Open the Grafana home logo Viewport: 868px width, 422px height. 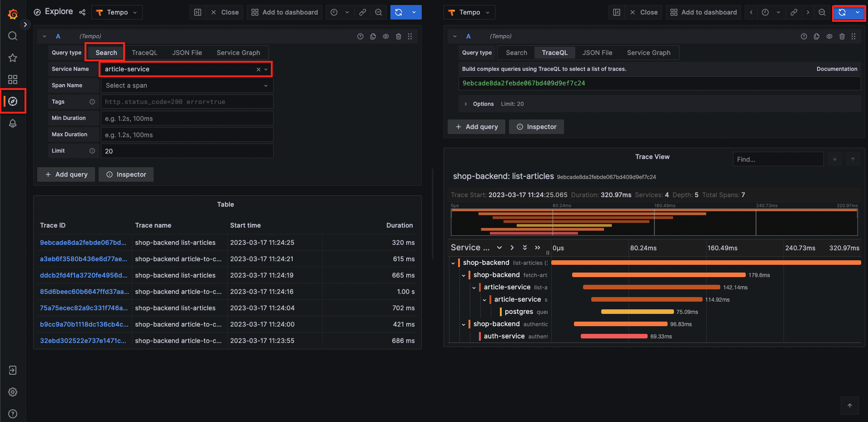pos(13,14)
